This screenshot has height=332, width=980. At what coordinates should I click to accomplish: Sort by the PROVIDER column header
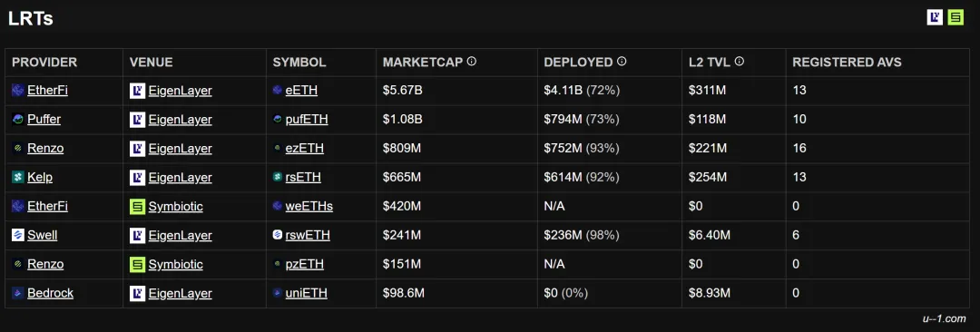click(44, 62)
